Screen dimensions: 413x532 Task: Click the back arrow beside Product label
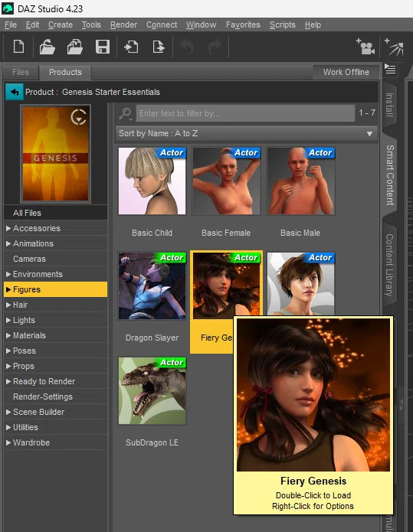point(15,92)
